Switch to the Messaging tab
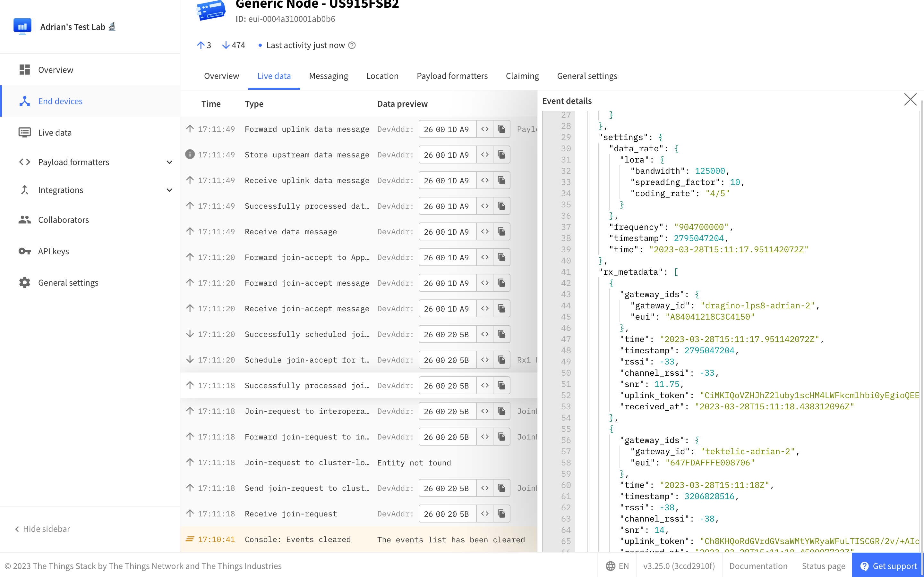Screen dimensions: 924x577 point(328,76)
